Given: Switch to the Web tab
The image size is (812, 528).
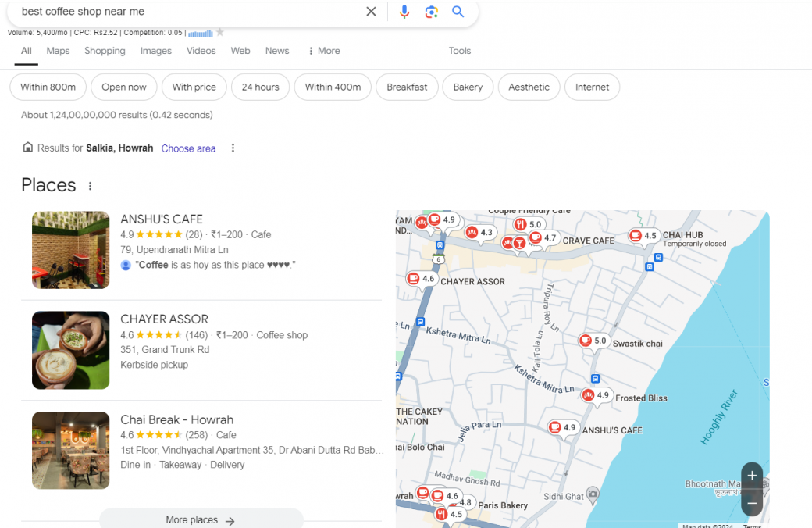Looking at the screenshot, I should click(240, 51).
